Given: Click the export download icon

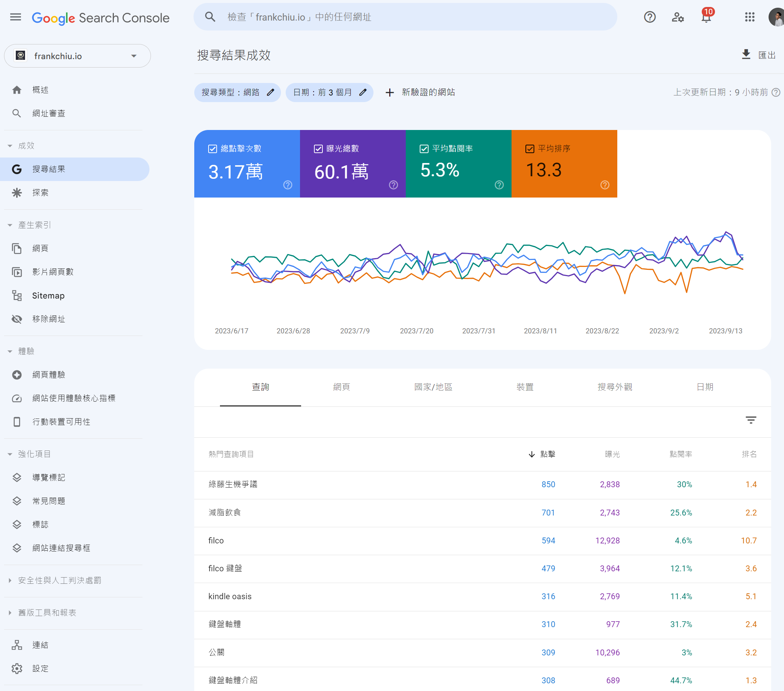Looking at the screenshot, I should 746,55.
